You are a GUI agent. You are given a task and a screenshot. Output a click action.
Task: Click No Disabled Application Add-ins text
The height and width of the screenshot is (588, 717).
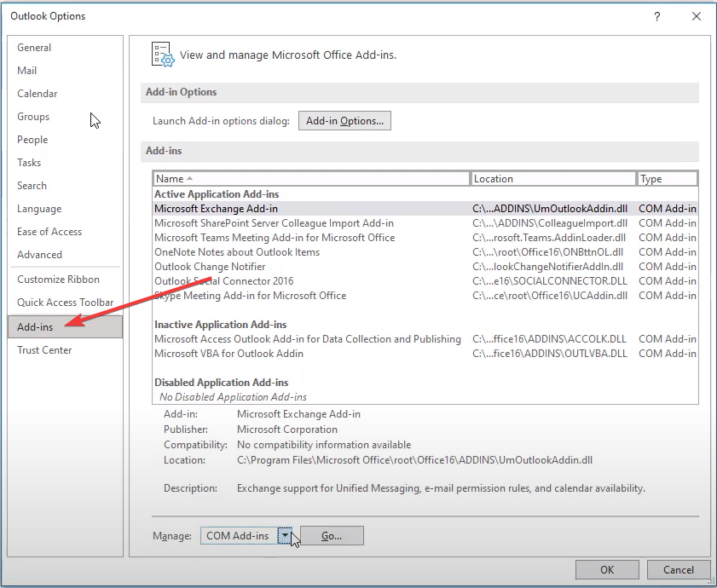234,397
